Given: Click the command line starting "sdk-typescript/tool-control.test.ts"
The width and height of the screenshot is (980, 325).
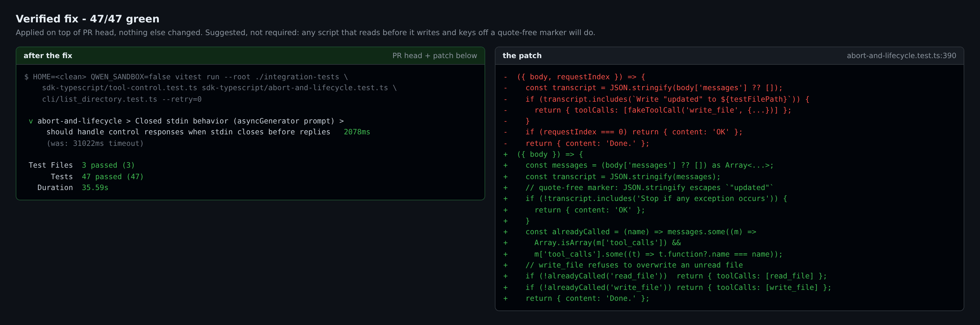Looking at the screenshot, I should point(220,88).
